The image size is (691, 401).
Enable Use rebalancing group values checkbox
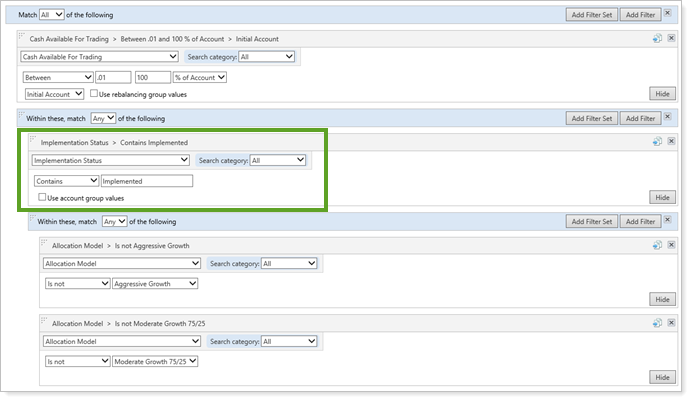tap(94, 94)
